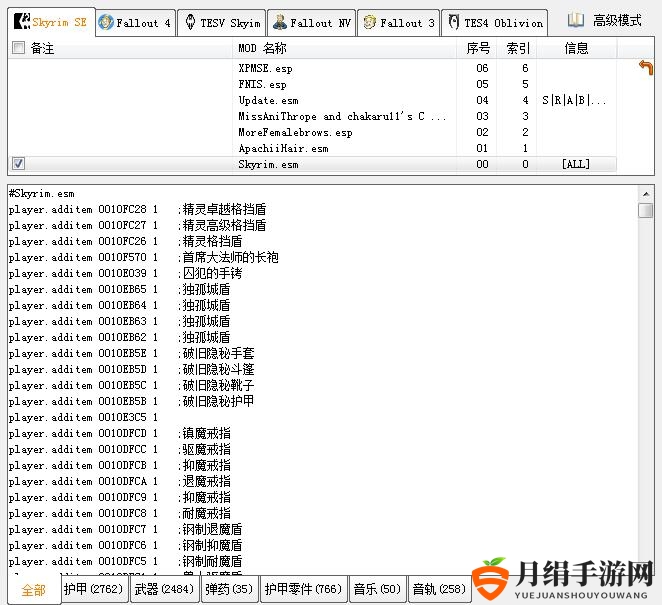Click the 0010FC28 精灵卓越格挡盾 line
Viewport: 662px width, 605px height.
pyautogui.click(x=138, y=209)
